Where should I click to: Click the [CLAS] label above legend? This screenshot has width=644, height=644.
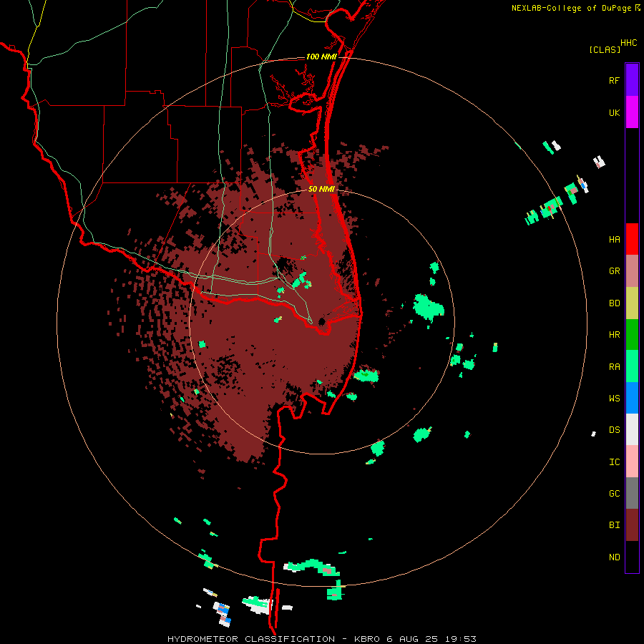point(605,49)
